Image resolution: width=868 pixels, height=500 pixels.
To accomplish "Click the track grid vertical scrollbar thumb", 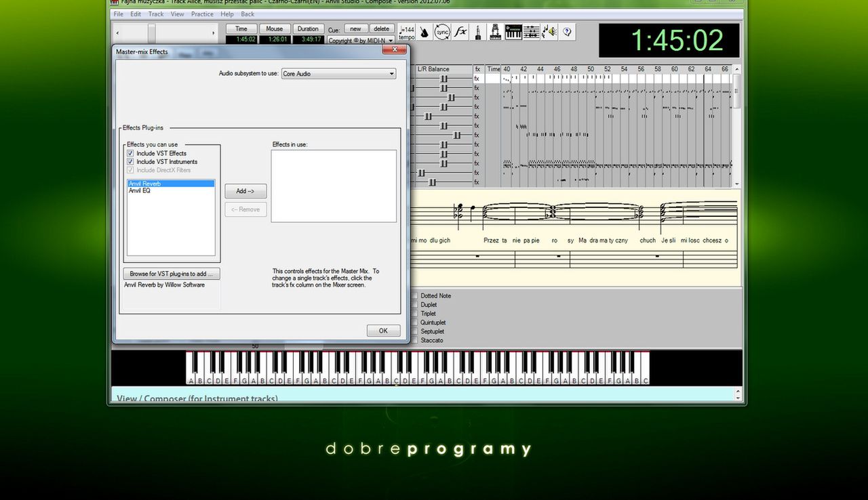I will click(x=736, y=91).
